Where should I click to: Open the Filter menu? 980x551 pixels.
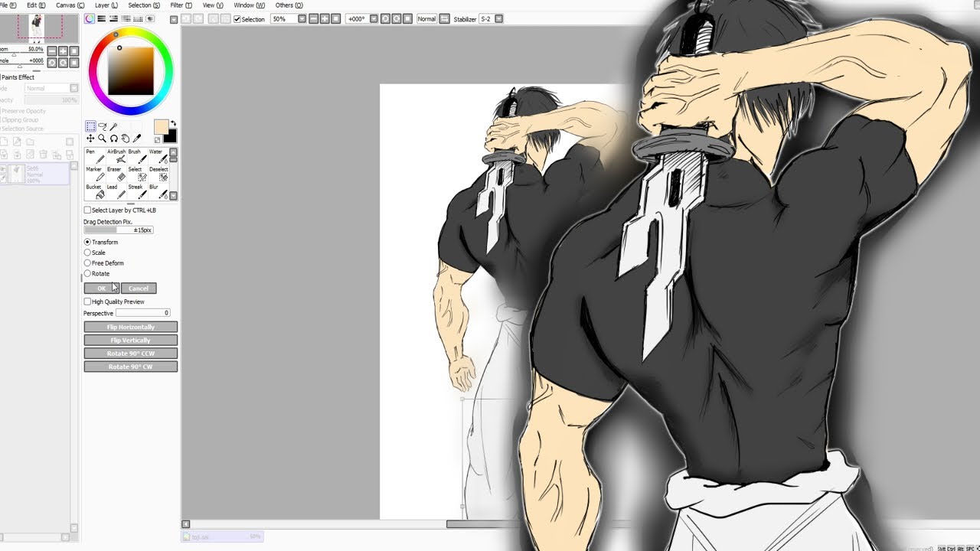(x=181, y=5)
